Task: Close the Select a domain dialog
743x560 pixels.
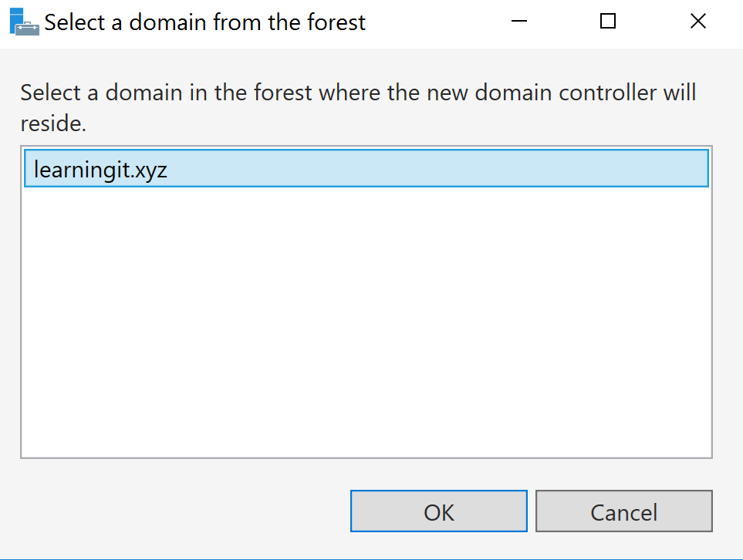Action: pos(697,22)
